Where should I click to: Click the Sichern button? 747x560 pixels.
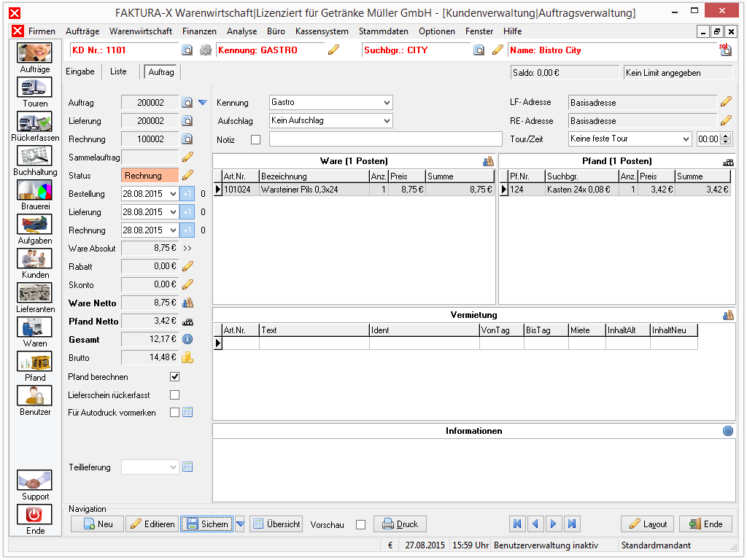206,524
